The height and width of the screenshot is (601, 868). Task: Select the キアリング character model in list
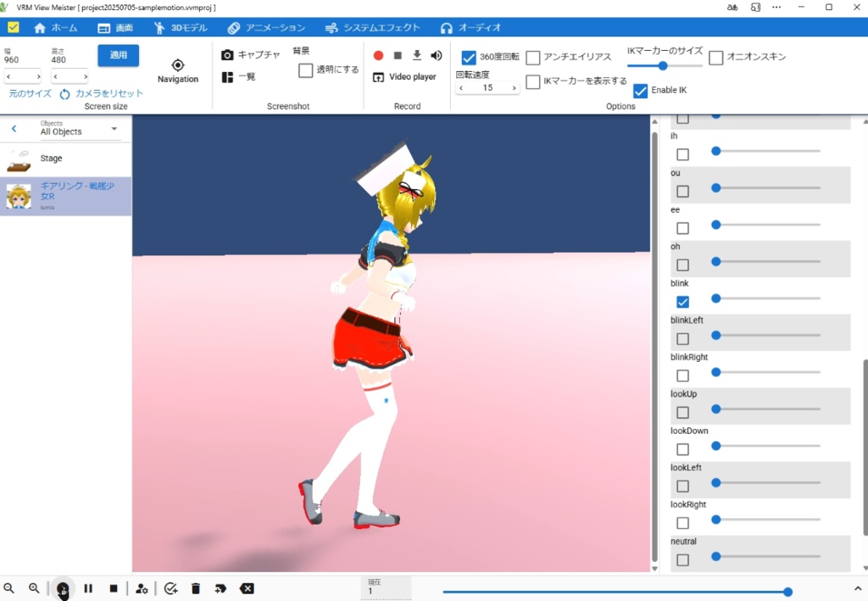[66, 196]
